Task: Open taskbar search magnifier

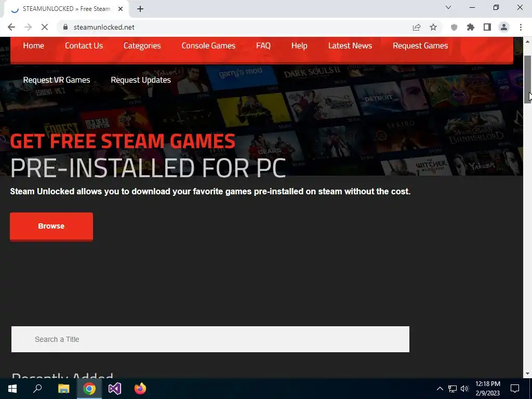Action: tap(37, 389)
